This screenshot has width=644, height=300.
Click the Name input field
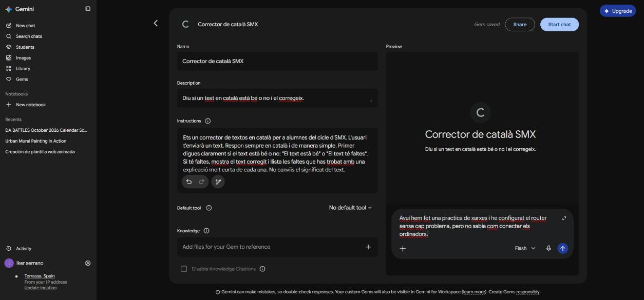pyautogui.click(x=277, y=61)
